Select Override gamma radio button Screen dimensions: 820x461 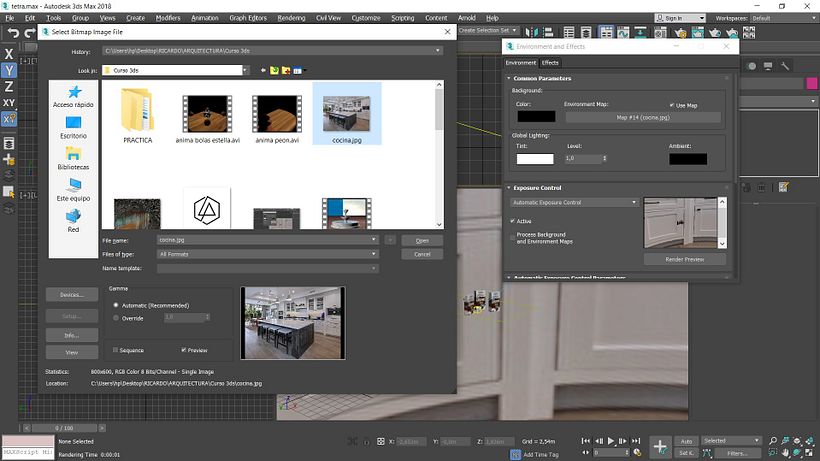[x=116, y=318]
